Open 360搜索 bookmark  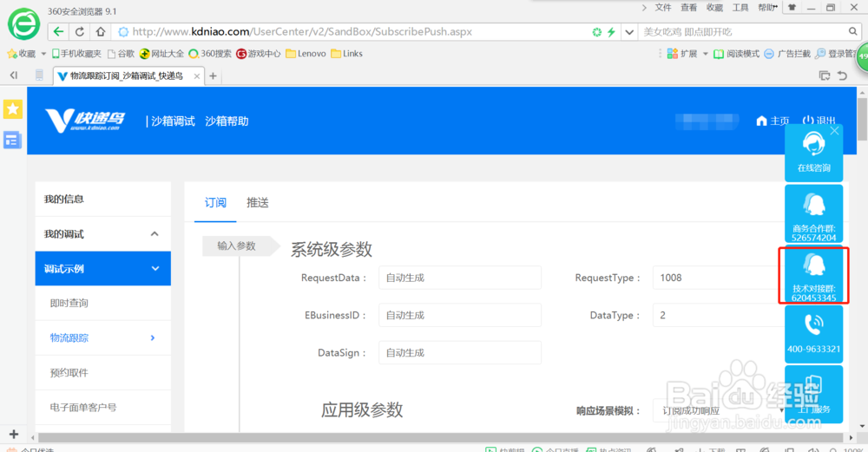210,54
